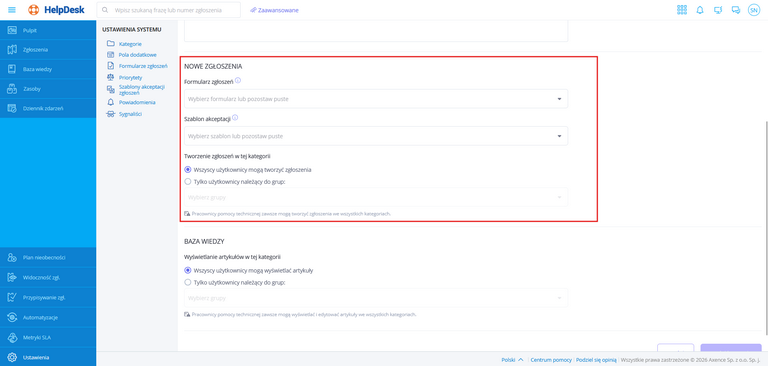Open Metryki SLA in the sidebar
The height and width of the screenshot is (366, 768).
(48, 338)
